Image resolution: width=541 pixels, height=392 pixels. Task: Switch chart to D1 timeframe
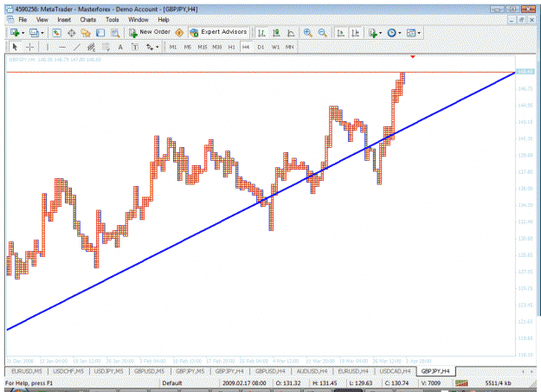coord(261,47)
